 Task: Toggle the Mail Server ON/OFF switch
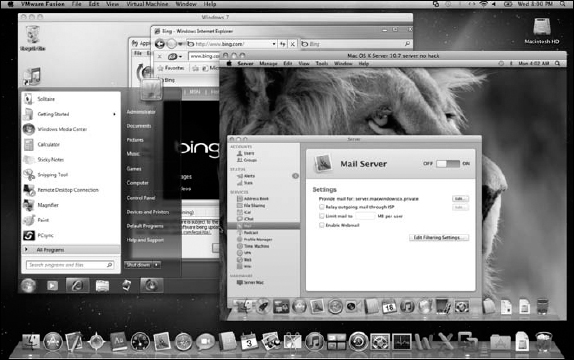448,164
